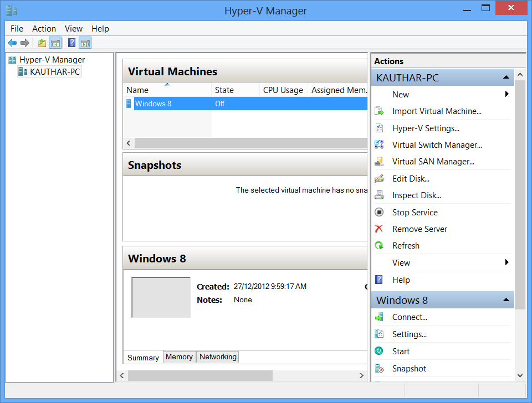Sort virtual machines by State column

click(236, 90)
